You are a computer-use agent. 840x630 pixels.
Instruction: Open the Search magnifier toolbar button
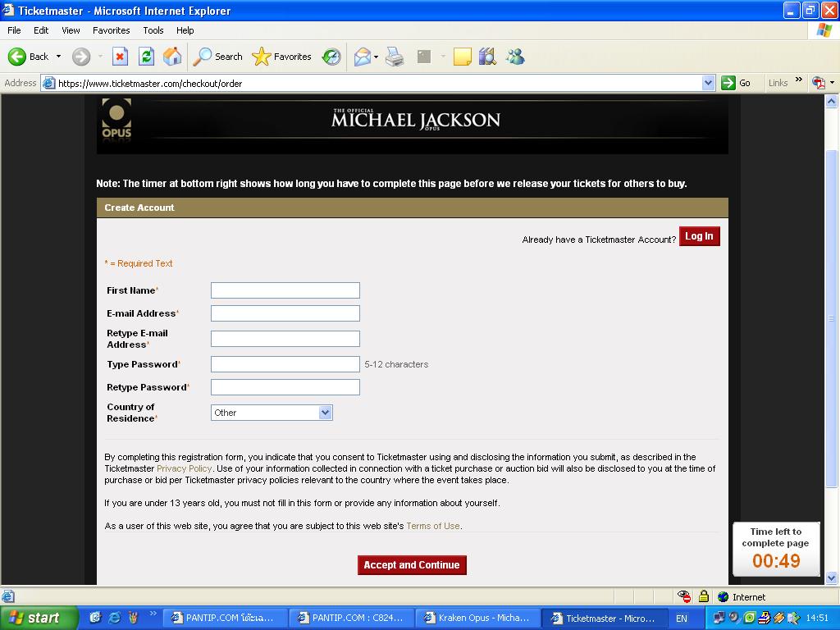217,57
